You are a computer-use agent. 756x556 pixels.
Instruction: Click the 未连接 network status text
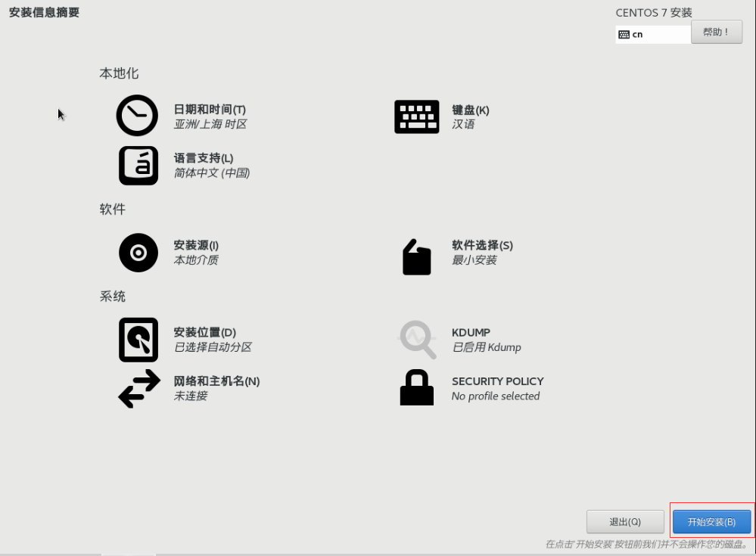click(191, 396)
